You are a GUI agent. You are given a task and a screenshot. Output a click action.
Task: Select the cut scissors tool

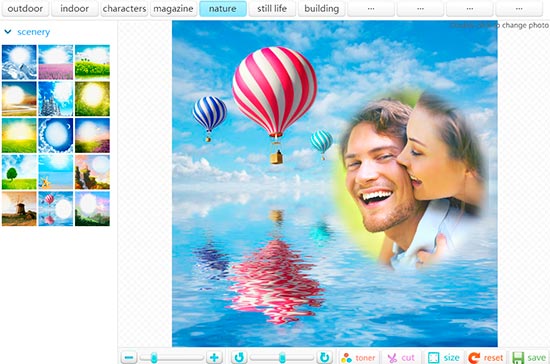[401, 357]
